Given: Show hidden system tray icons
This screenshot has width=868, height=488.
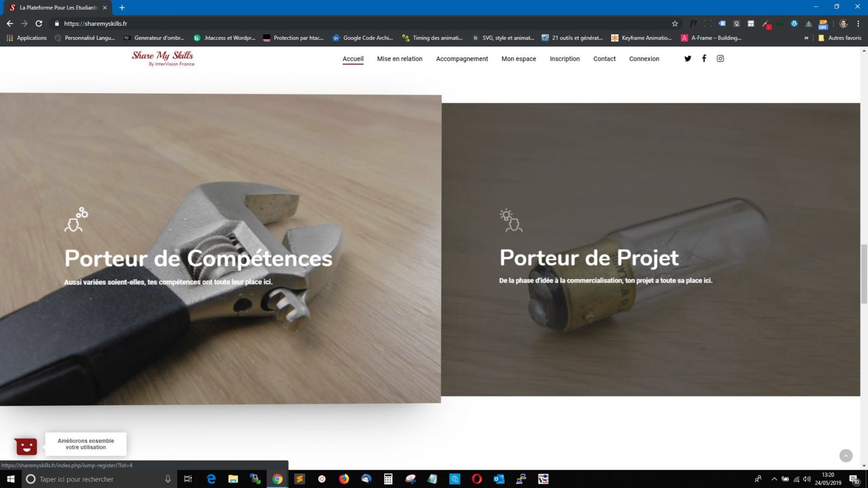Looking at the screenshot, I should pos(774,479).
